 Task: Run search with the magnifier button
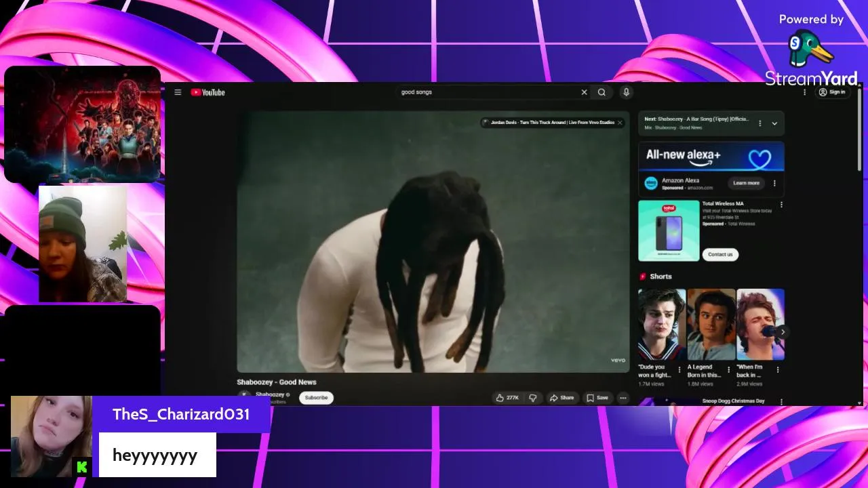(601, 92)
